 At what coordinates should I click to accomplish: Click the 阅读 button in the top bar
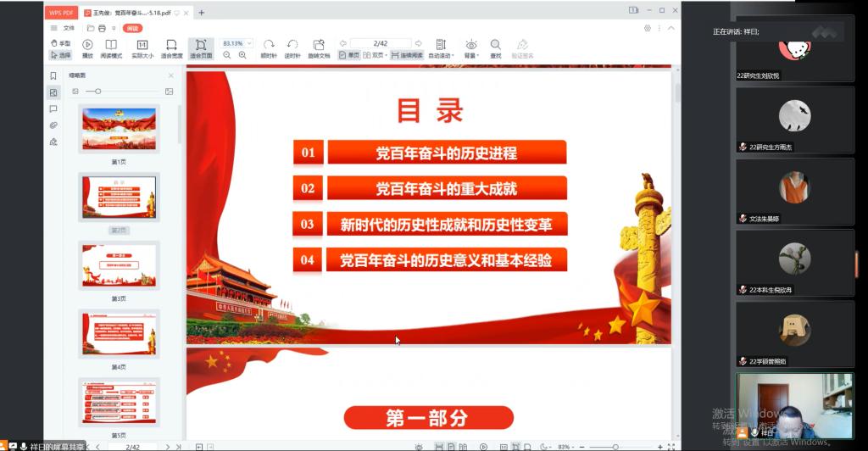click(x=133, y=28)
